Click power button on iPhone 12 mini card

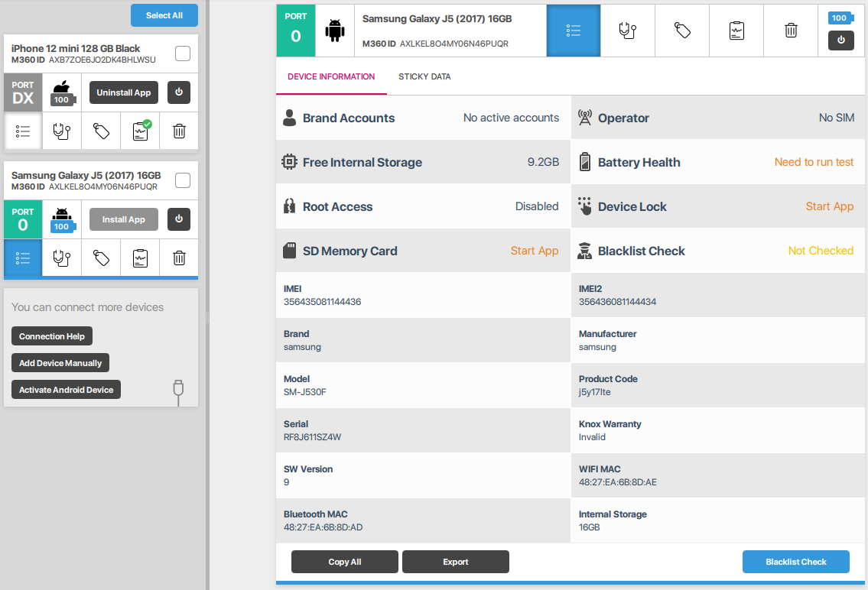pyautogui.click(x=179, y=92)
